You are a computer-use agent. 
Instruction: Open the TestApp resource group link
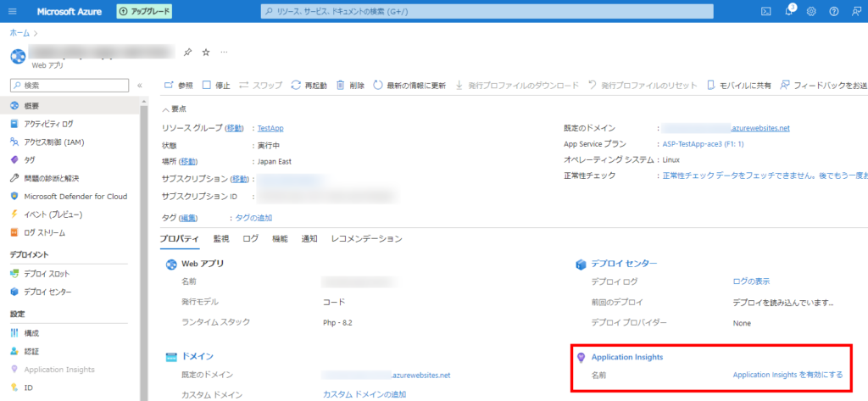270,128
